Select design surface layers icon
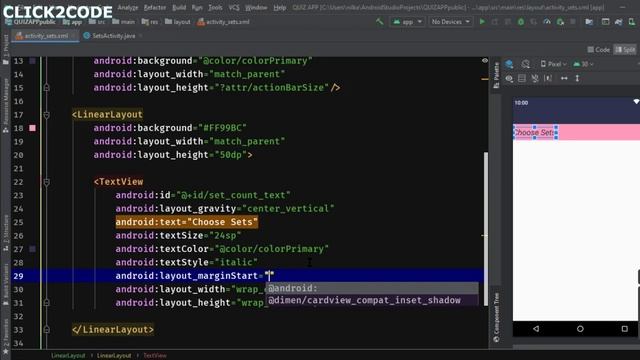Screen dimensions: 640x360 pos(509,64)
